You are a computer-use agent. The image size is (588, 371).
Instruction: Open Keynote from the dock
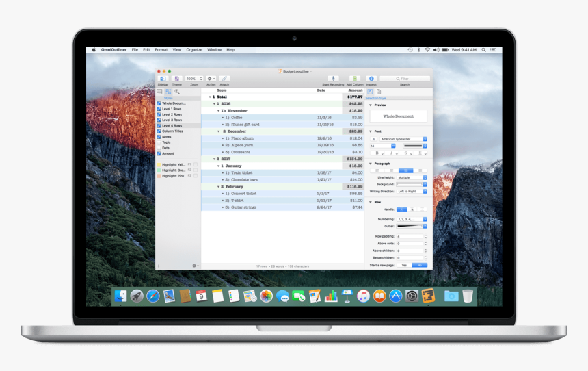pos(347,296)
